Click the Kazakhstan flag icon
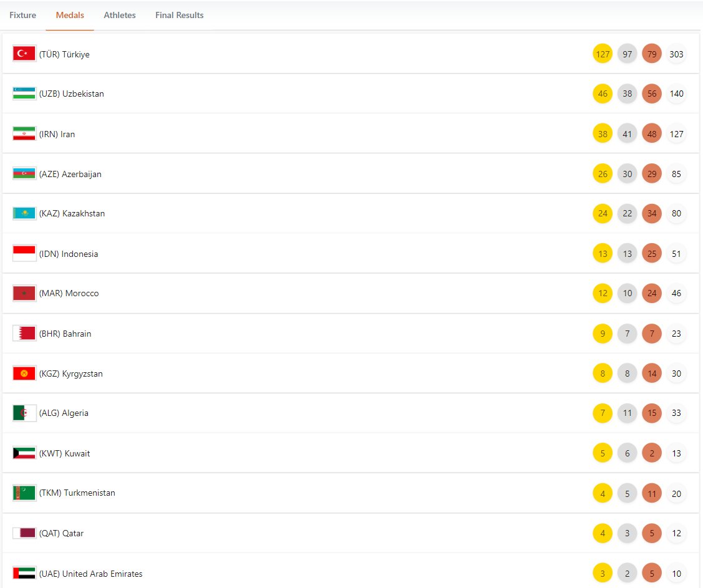703x588 pixels. click(24, 213)
